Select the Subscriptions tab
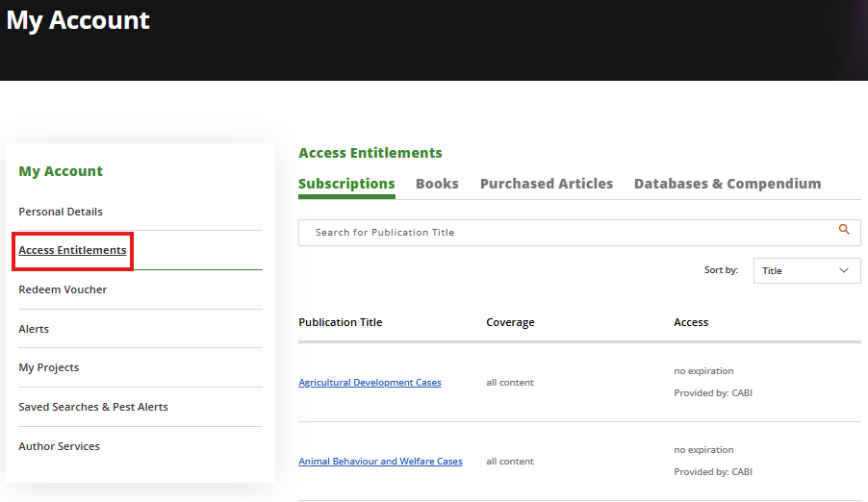868x502 pixels. click(346, 184)
